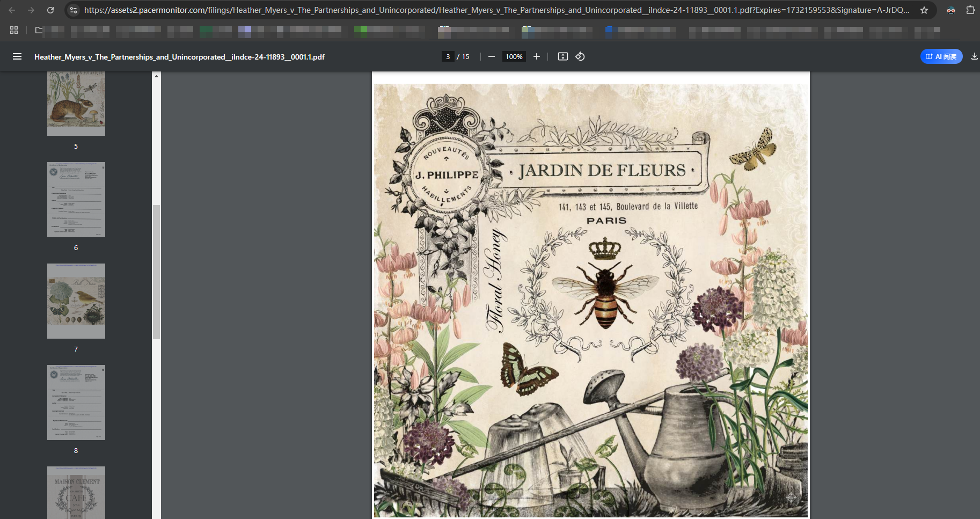Open the Maison Clement Cafe thumbnail
Image resolution: width=980 pixels, height=519 pixels.
76,493
